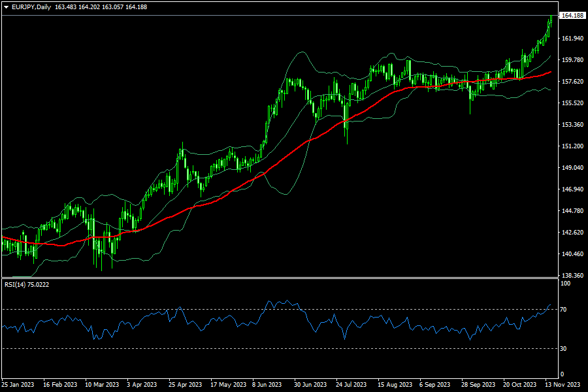This screenshot has width=588, height=392.
Task: Select the 30 Jun 2023 date label
Action: [x=310, y=385]
